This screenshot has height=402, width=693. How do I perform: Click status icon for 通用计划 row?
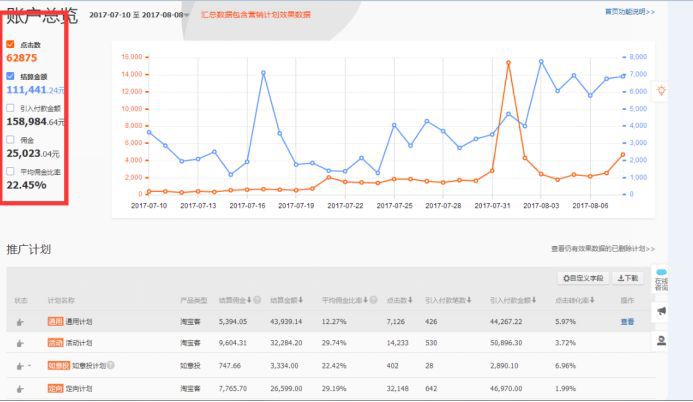(x=19, y=322)
